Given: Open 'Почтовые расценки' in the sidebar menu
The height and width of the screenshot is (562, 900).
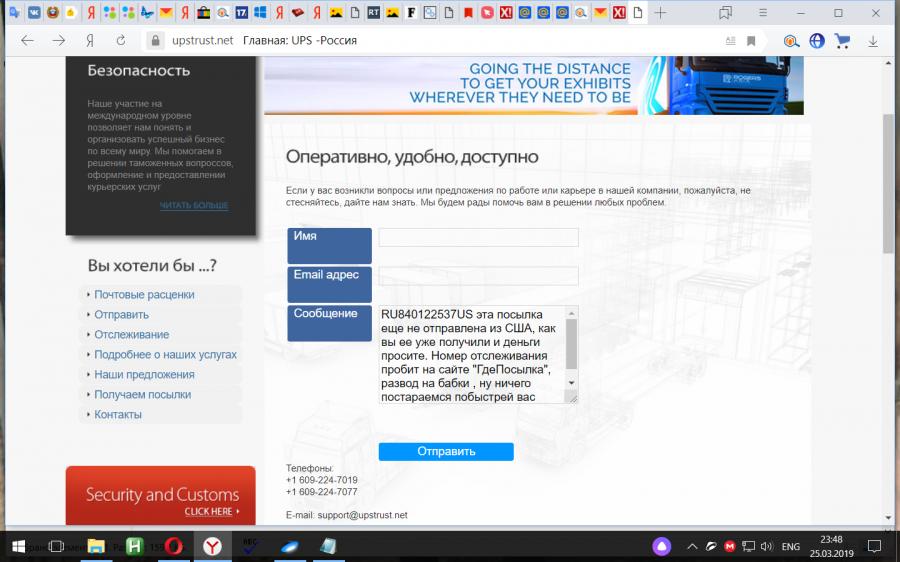Looking at the screenshot, I should [144, 295].
